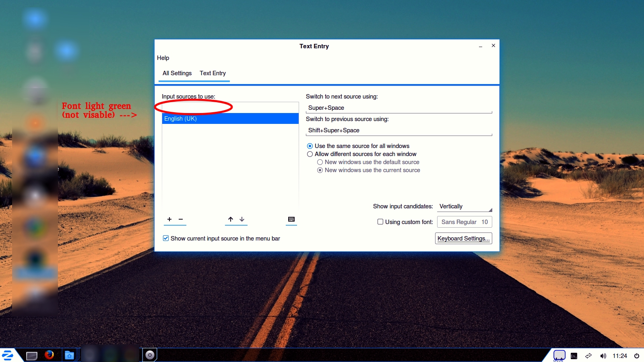The height and width of the screenshot is (362, 644).
Task: Click the volume icon in system tray
Action: 603,356
